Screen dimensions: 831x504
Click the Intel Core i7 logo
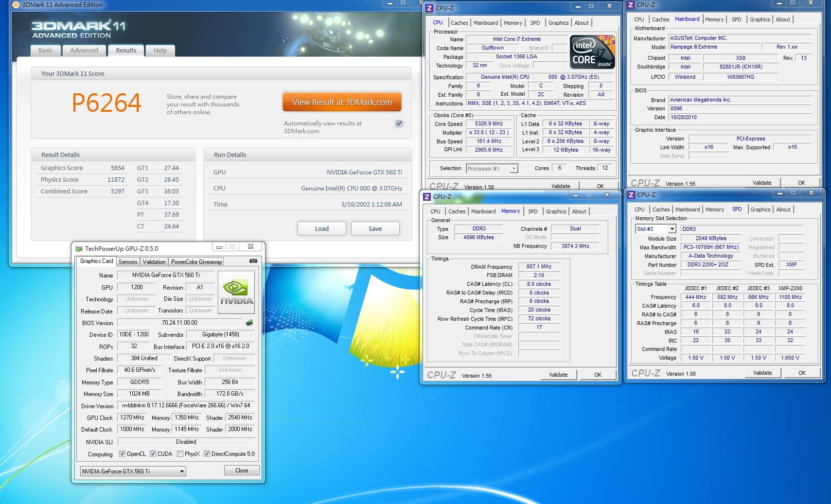click(592, 52)
